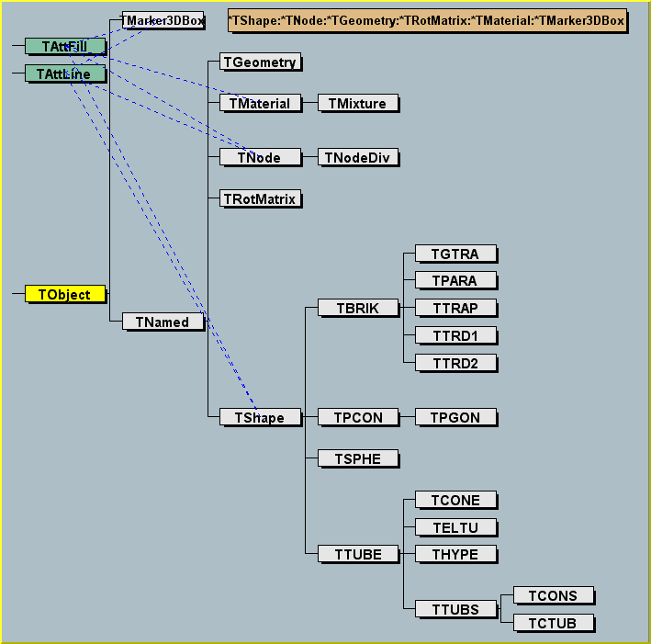The image size is (651, 644).
Task: Click the TShape class box
Action: click(x=260, y=417)
